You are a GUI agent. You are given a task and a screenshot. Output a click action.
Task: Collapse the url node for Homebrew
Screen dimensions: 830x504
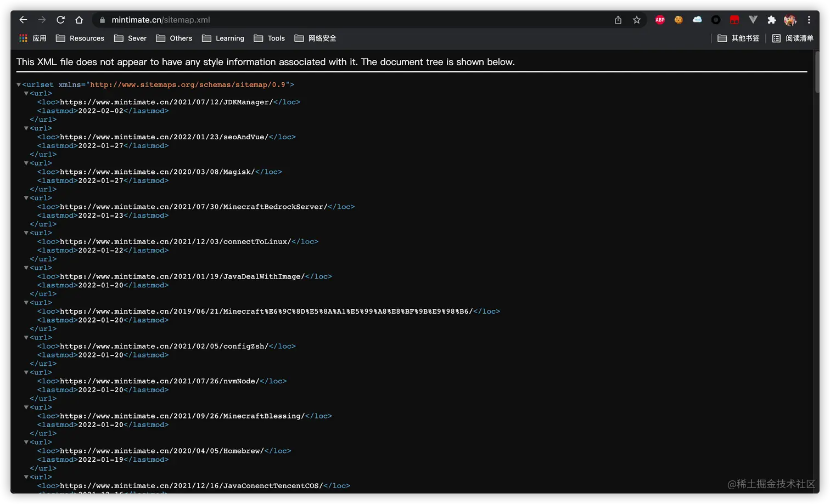pyautogui.click(x=26, y=442)
